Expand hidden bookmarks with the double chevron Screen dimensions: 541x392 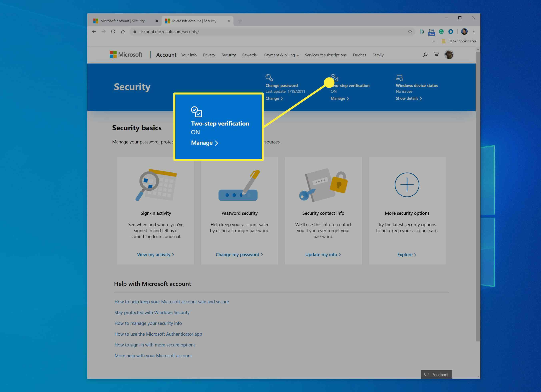coord(433,41)
